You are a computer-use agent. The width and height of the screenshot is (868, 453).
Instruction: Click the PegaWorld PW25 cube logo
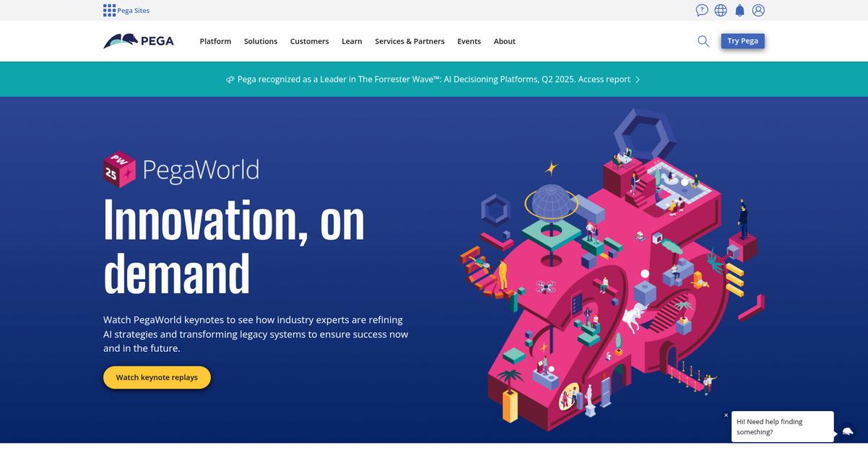119,169
